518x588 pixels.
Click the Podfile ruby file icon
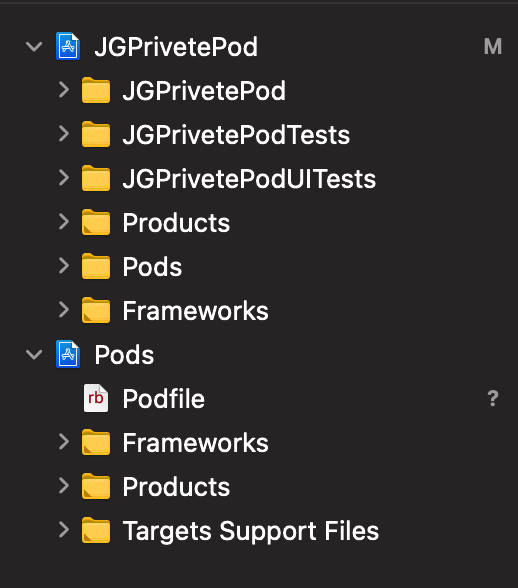(96, 398)
